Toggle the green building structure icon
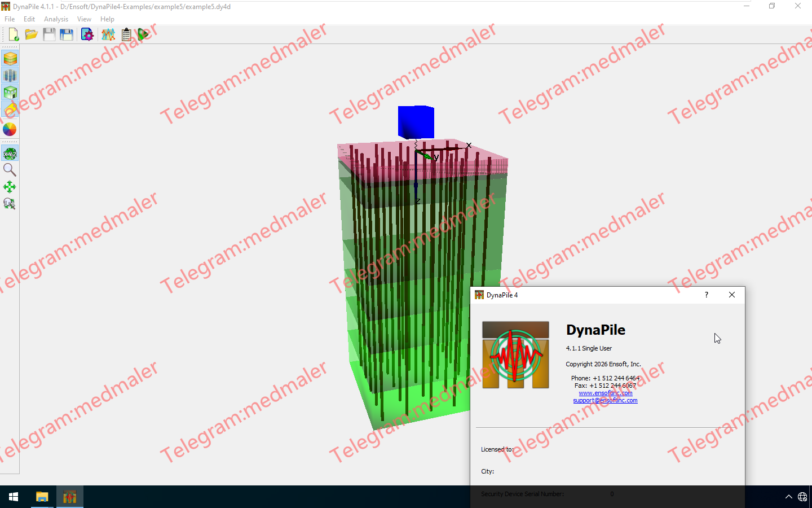 [10, 92]
